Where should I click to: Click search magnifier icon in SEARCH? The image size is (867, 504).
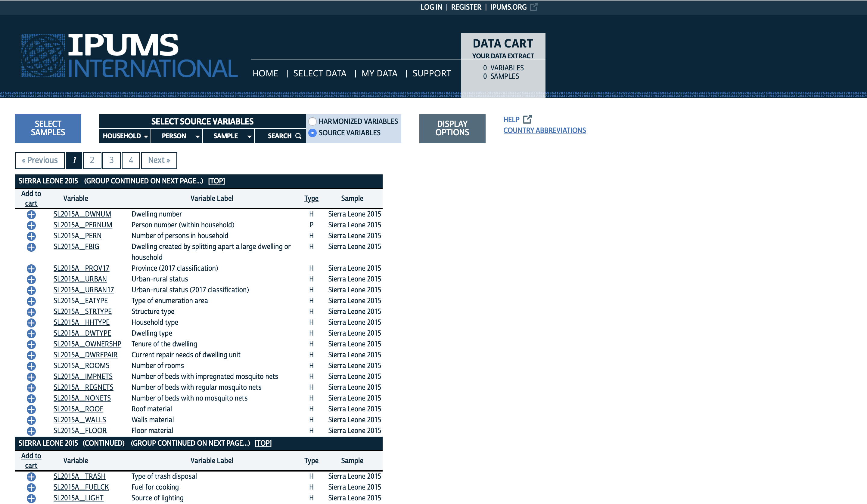298,136
